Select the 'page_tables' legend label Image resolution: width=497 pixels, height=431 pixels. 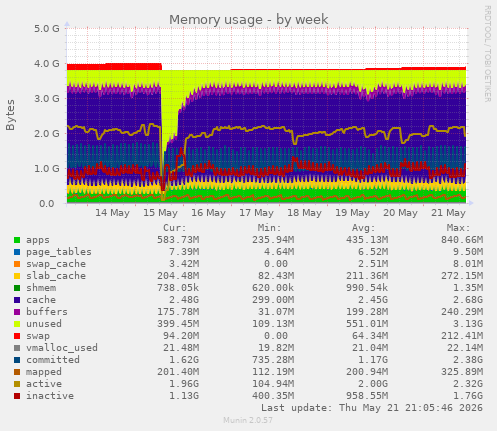pyautogui.click(x=59, y=252)
